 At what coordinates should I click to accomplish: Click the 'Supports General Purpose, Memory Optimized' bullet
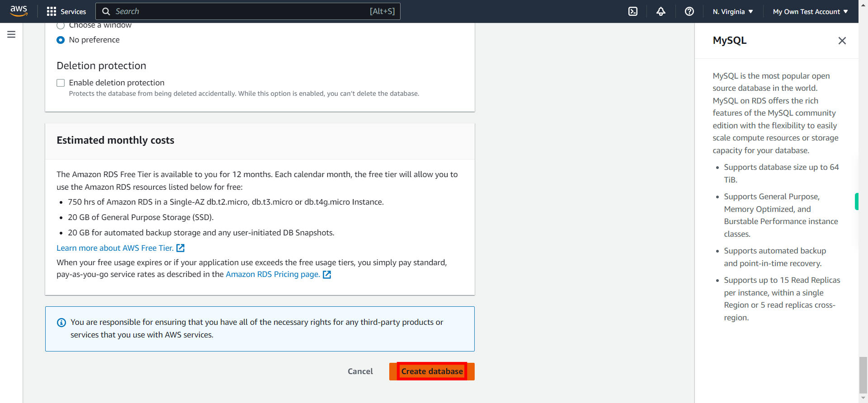click(781, 216)
